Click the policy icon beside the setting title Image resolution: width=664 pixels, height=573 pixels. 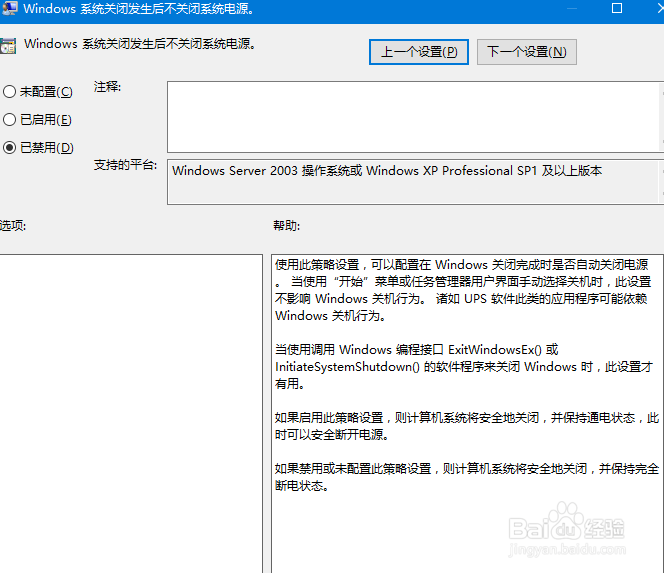click(8, 46)
